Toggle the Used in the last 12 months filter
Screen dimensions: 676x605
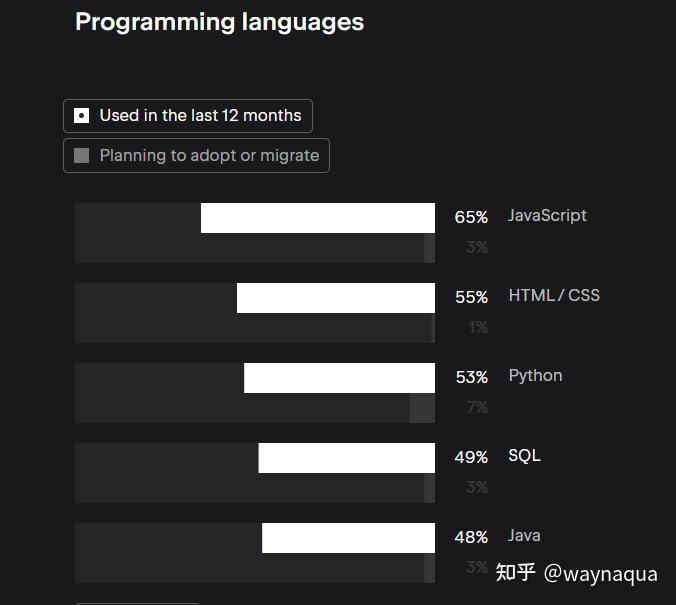188,116
